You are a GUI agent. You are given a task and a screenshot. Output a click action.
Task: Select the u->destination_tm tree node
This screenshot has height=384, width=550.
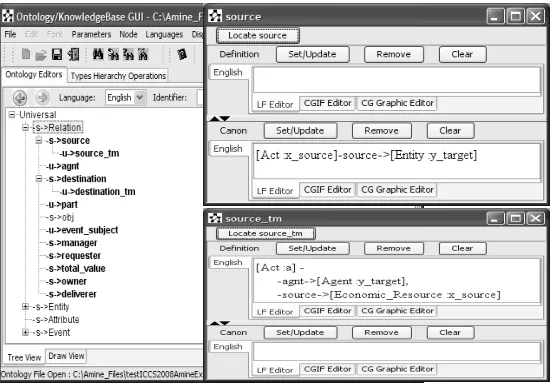click(98, 191)
